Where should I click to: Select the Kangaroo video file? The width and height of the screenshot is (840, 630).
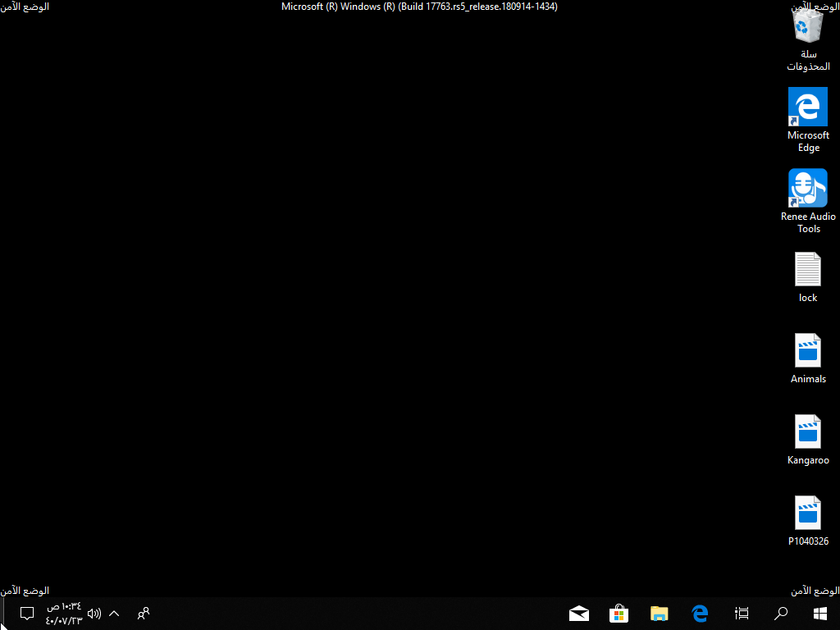pyautogui.click(x=808, y=440)
